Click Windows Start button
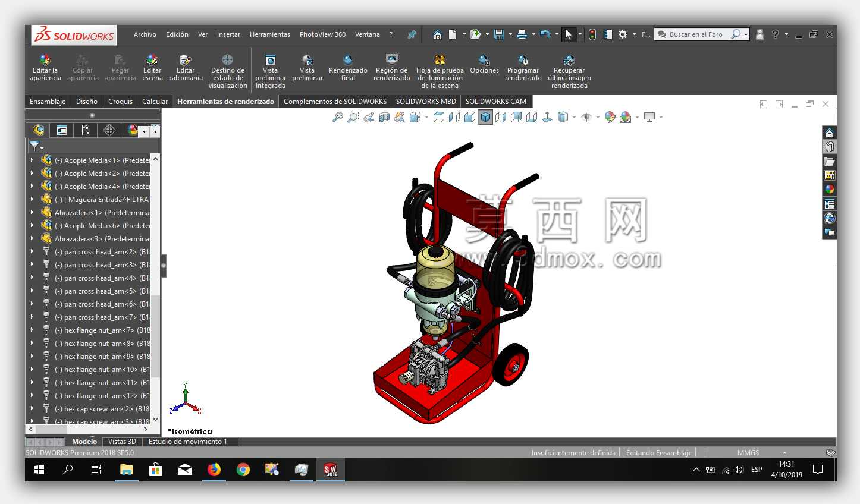This screenshot has height=504, width=860. pyautogui.click(x=39, y=470)
